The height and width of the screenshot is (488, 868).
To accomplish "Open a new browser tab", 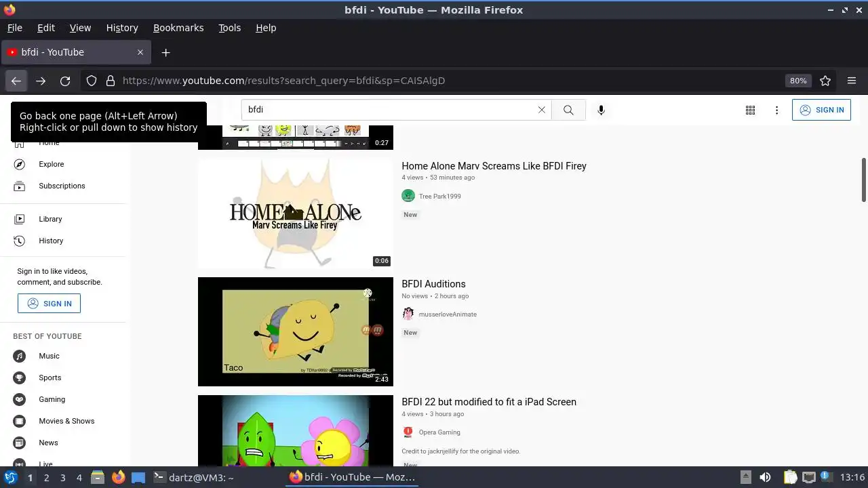I will 165,52.
